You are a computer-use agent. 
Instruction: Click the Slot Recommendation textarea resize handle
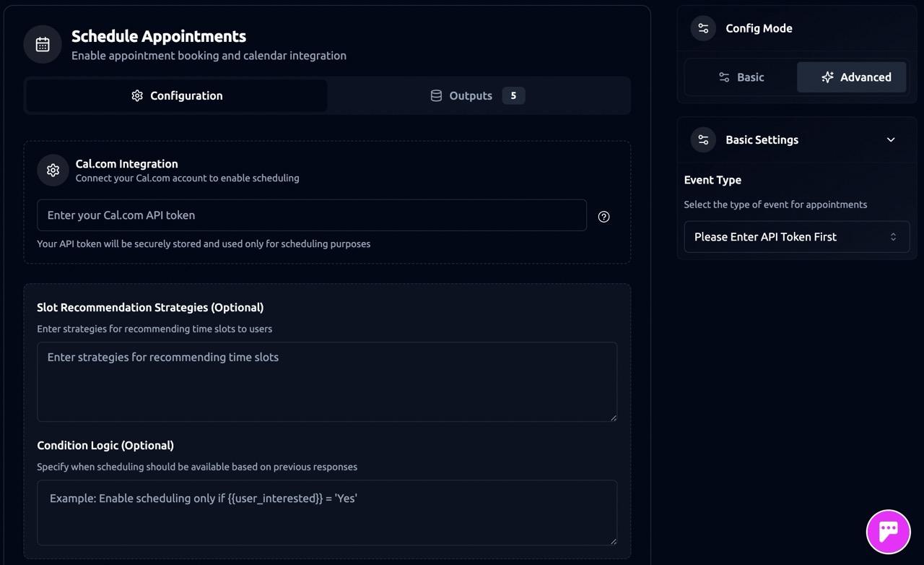pyautogui.click(x=613, y=417)
